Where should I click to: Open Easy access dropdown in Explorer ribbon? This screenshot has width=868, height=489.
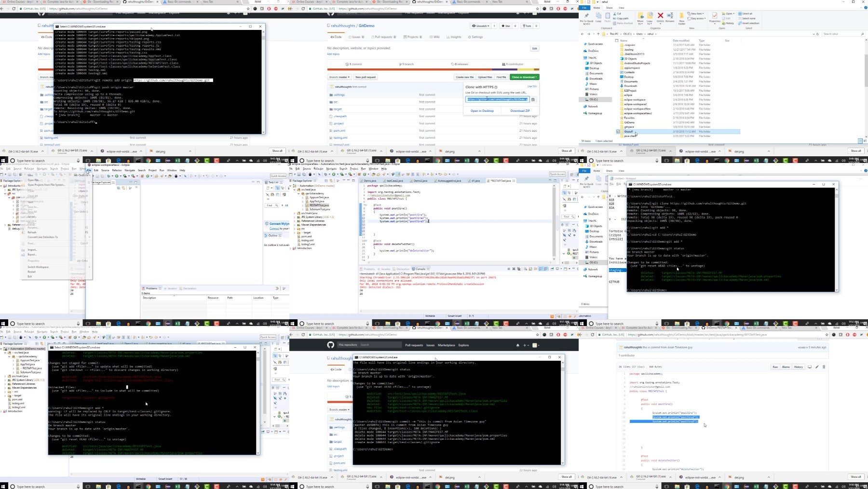coord(697,18)
